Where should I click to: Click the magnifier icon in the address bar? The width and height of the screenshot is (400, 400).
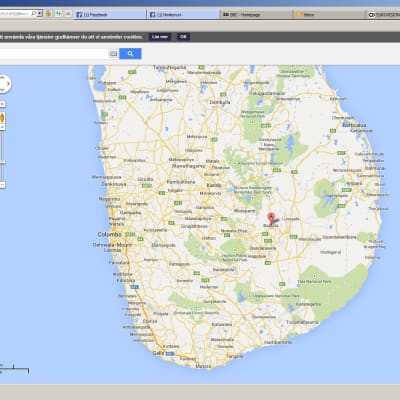tap(34, 13)
